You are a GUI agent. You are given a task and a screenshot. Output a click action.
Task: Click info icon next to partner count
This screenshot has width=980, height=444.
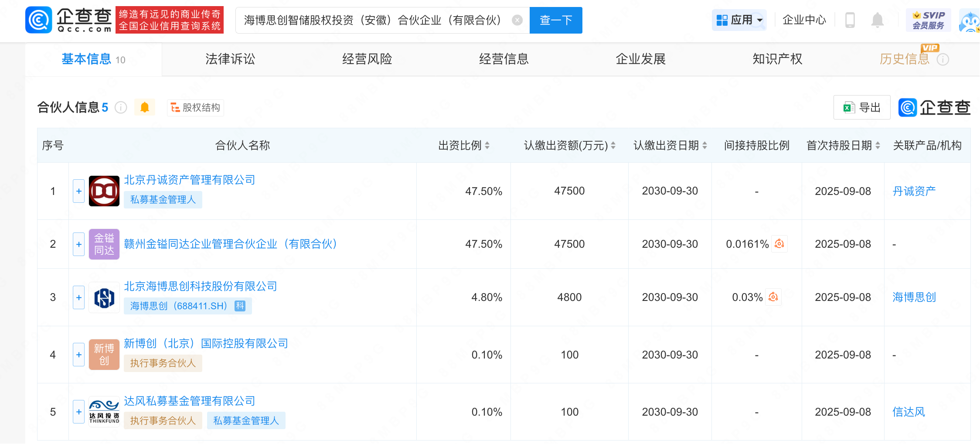click(121, 107)
